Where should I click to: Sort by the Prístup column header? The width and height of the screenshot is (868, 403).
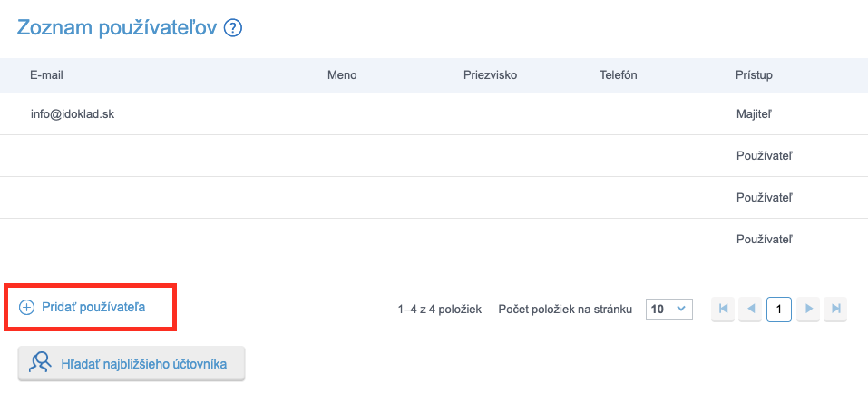coord(753,74)
